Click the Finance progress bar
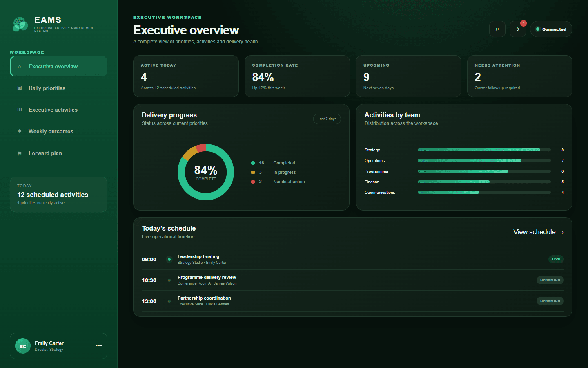Image resolution: width=588 pixels, height=368 pixels. coord(484,182)
